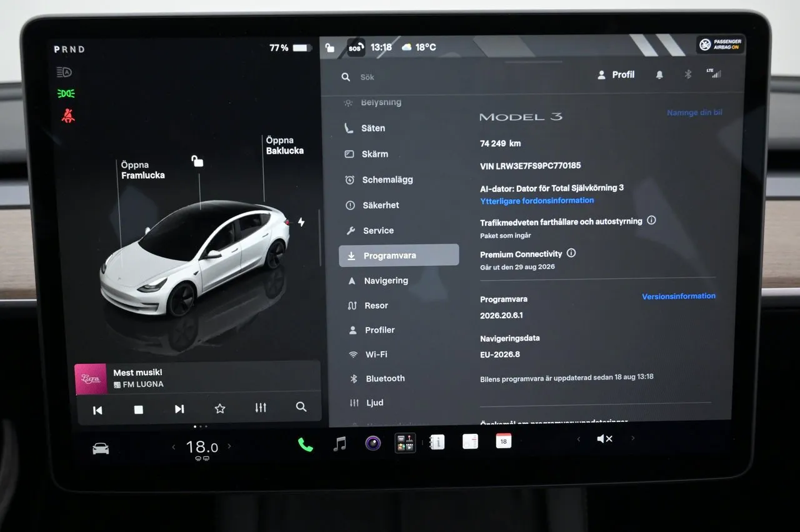
Task: Tap the green headlights indicator
Action: coord(66,94)
